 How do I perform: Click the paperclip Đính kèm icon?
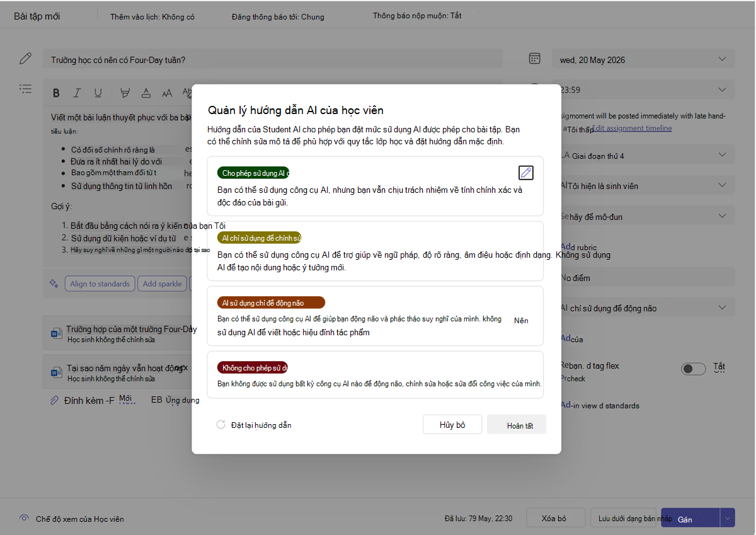(55, 400)
